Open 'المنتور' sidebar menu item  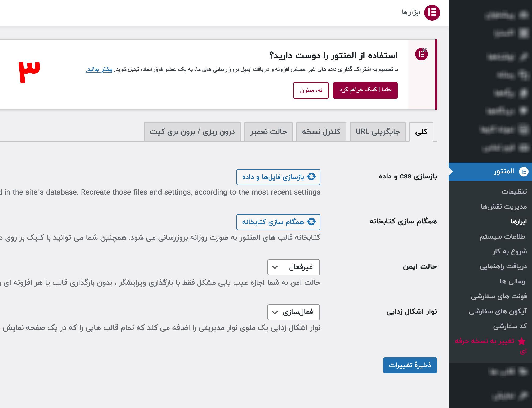point(490,172)
